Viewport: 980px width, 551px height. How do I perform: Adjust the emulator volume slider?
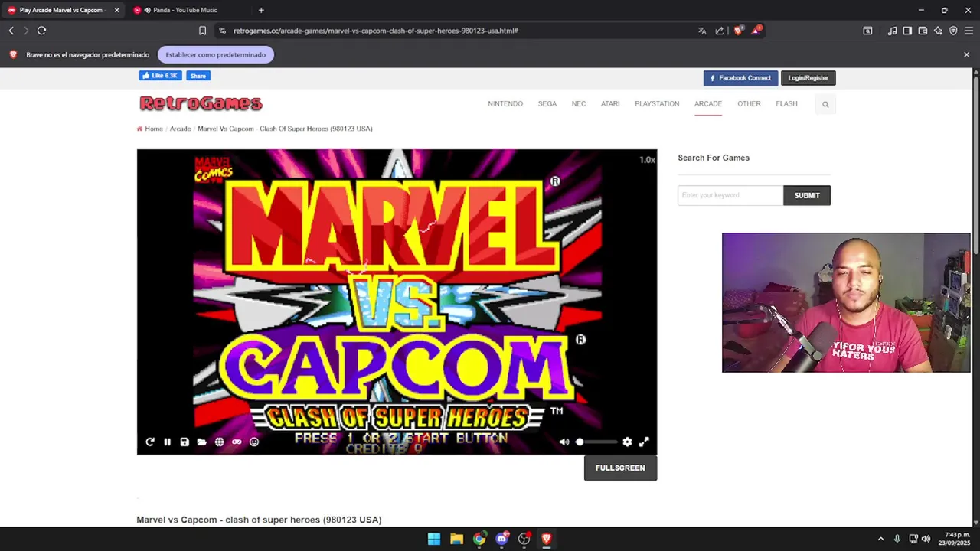click(x=596, y=442)
